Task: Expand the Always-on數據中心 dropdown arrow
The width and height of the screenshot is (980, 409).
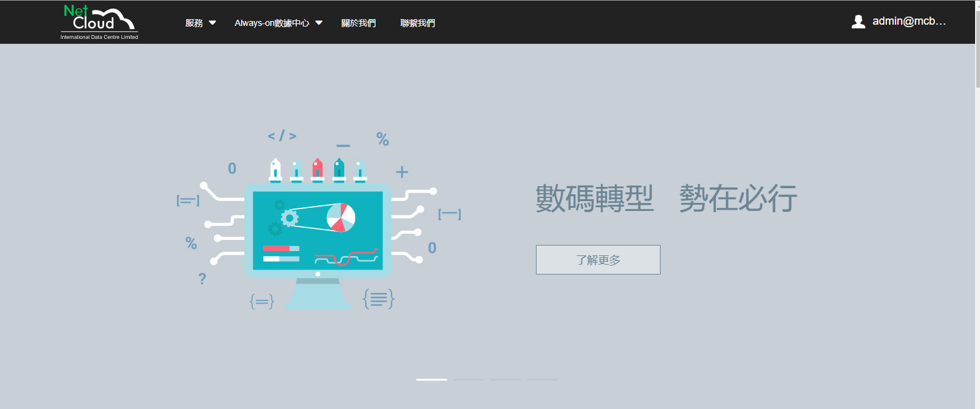Action: pos(319,23)
